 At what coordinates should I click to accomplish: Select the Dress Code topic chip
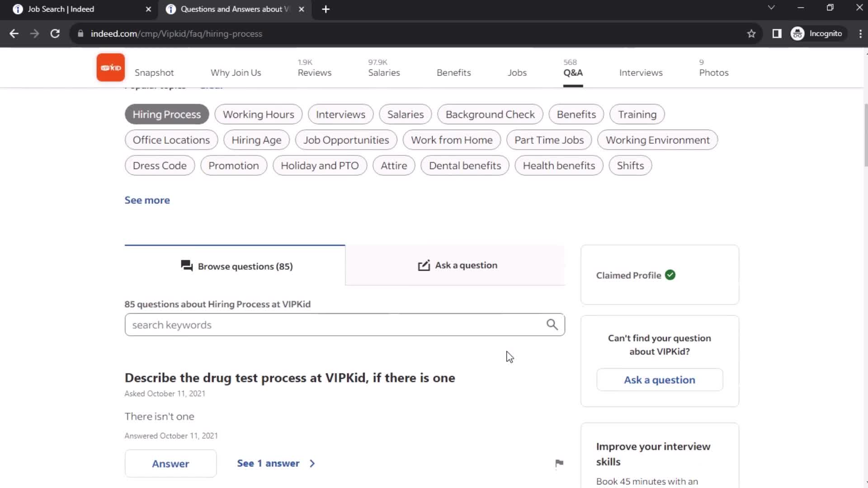[x=160, y=165]
